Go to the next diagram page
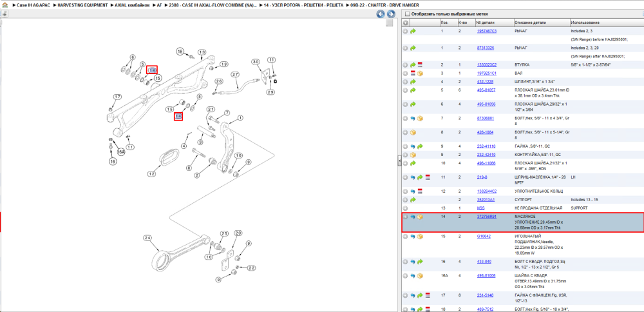Image resolution: width=644 pixels, height=312 pixels. (391, 14)
